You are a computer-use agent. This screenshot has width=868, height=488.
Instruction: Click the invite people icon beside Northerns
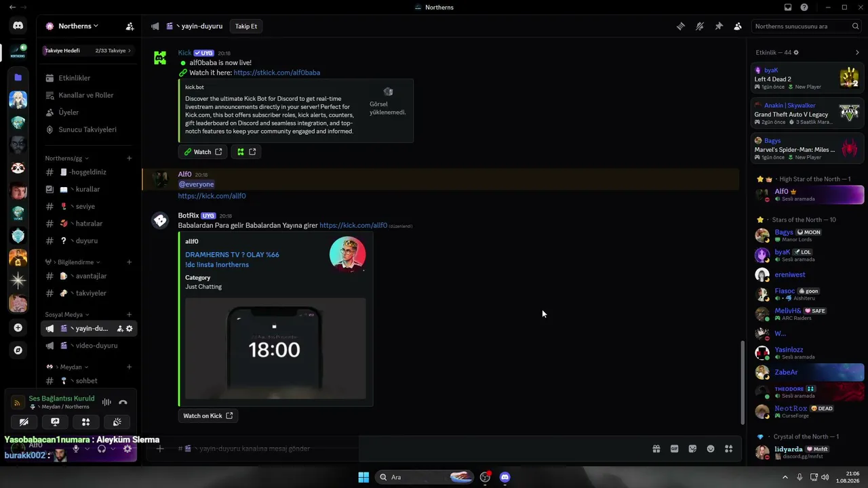130,26
